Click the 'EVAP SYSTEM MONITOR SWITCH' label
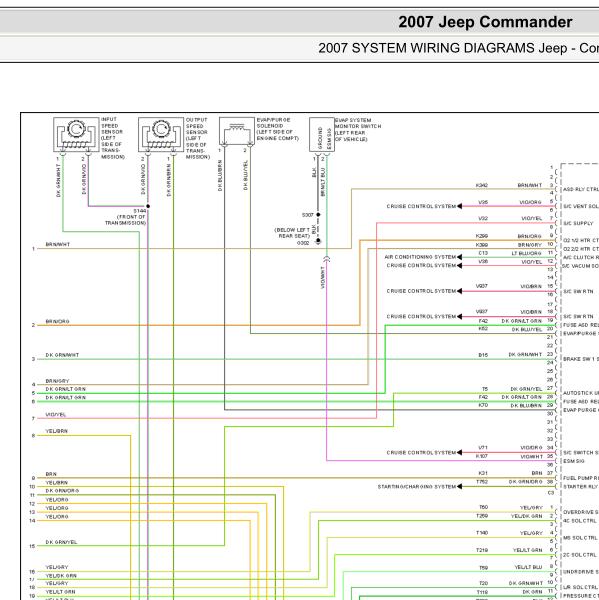Viewport: 599px width, 600px height. click(358, 130)
